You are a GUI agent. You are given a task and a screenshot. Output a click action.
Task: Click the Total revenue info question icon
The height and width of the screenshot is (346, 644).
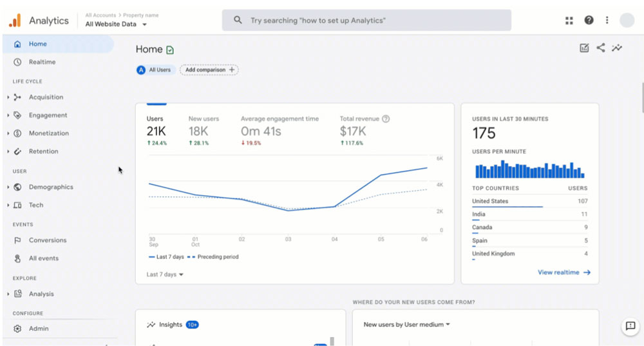(x=386, y=119)
